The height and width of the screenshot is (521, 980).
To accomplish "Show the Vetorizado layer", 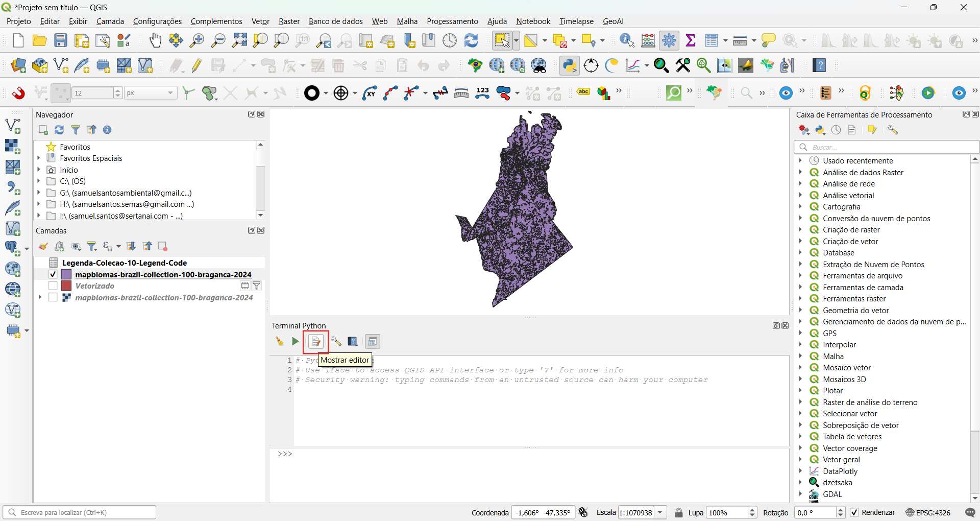I will [x=53, y=286].
